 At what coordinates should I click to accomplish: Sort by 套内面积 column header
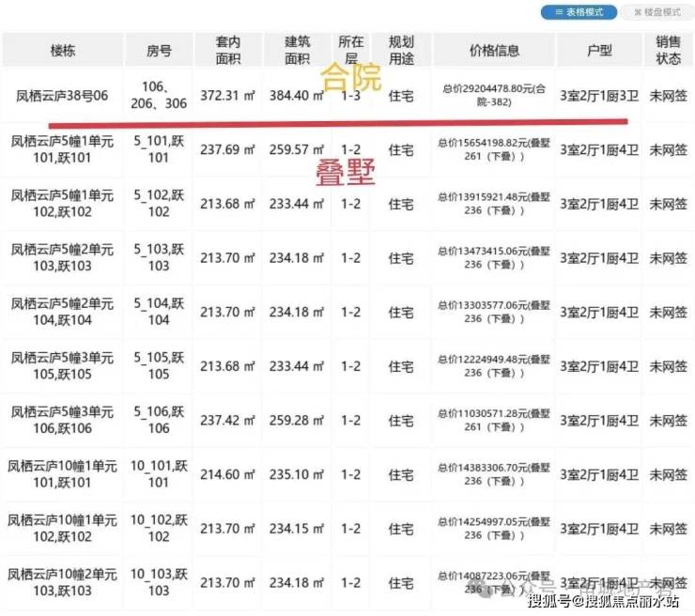228,51
